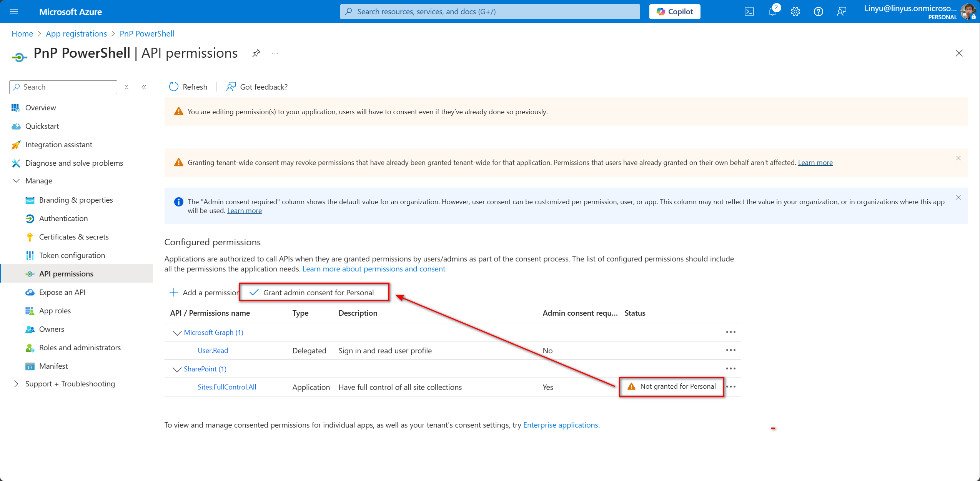
Task: Collapse the left navigation pane
Action: pos(144,87)
